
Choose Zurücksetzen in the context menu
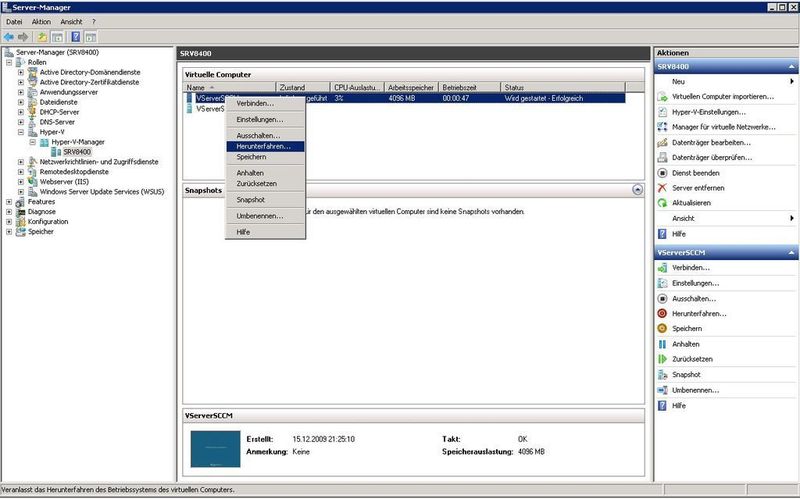pyautogui.click(x=265, y=184)
